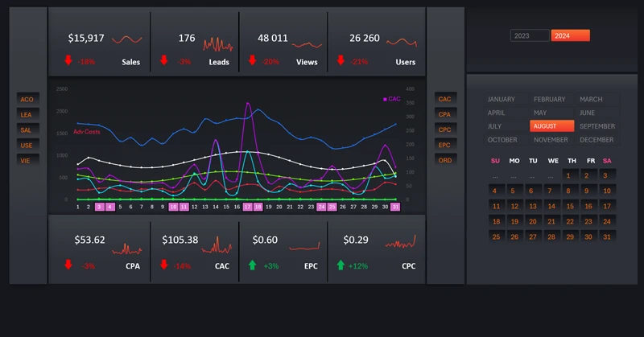Toggle the VIE series button
This screenshot has width=644, height=337.
[x=27, y=160]
